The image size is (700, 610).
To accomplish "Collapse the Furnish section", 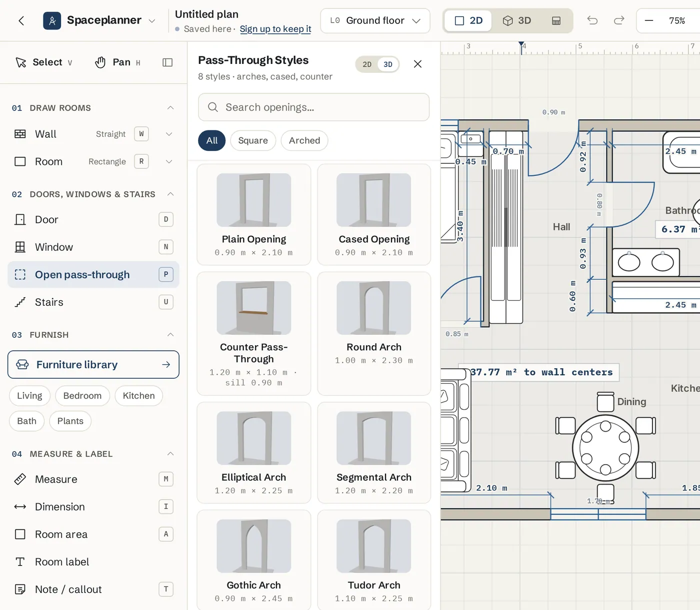I will click(170, 335).
